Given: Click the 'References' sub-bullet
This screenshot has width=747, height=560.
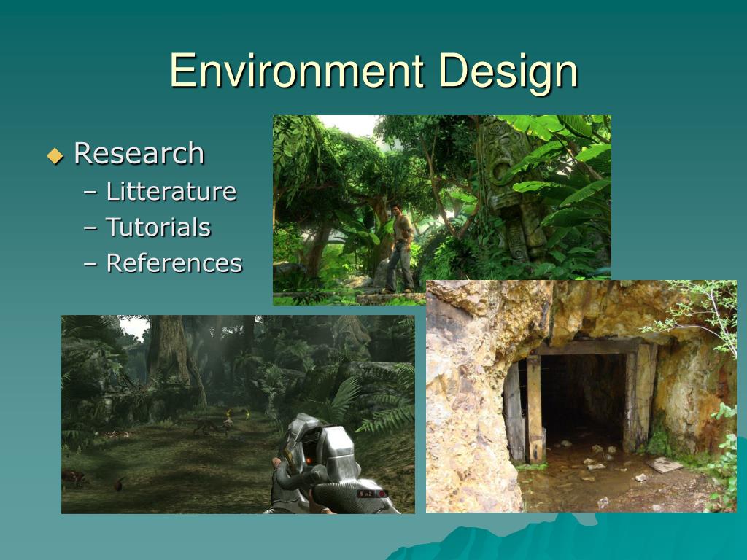Looking at the screenshot, I should pyautogui.click(x=174, y=262).
